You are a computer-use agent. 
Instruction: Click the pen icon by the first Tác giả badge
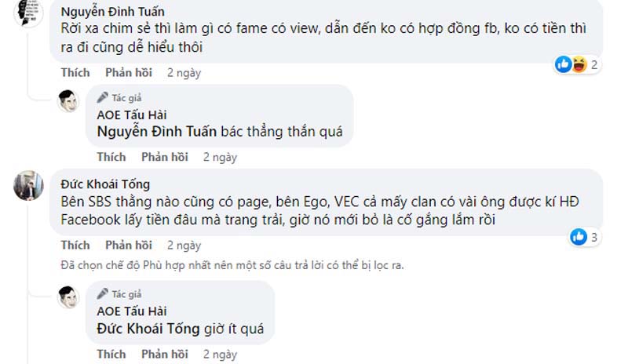pos(102,97)
